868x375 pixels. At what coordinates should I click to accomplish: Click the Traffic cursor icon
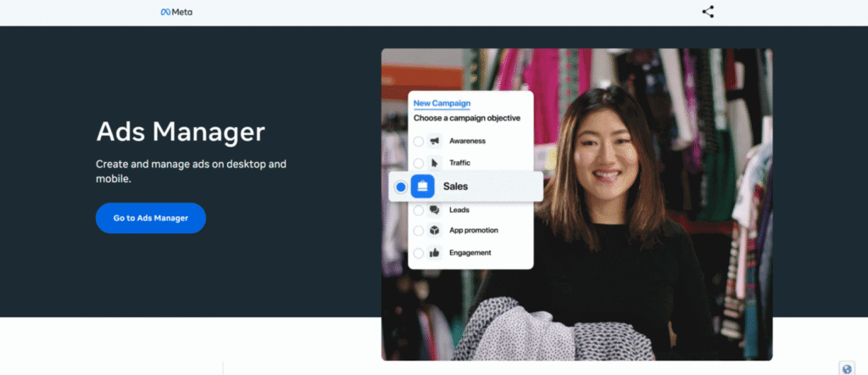435,164
